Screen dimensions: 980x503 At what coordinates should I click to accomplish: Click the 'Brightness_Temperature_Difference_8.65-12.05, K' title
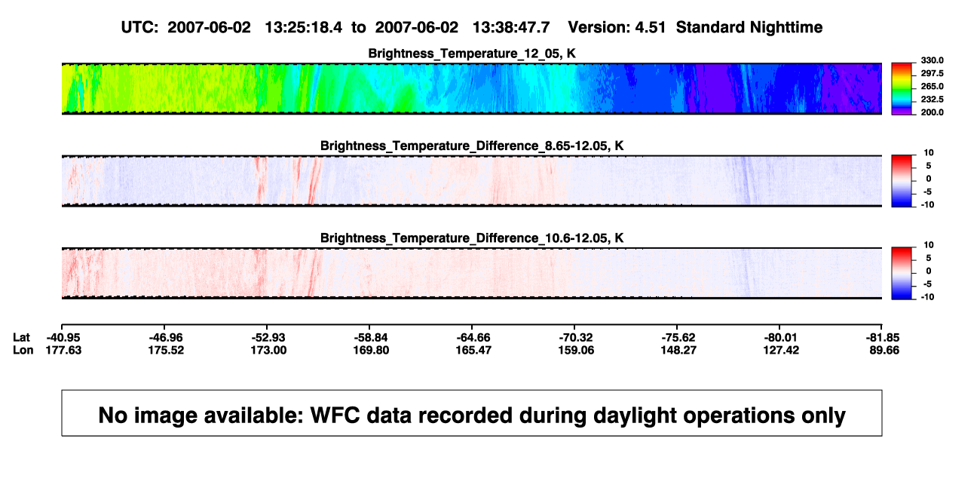click(472, 146)
